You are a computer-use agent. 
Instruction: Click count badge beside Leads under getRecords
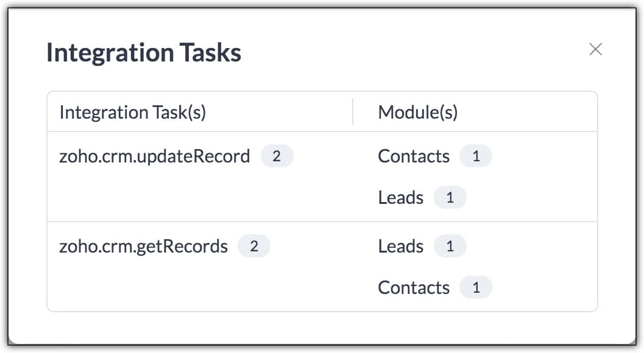(450, 246)
